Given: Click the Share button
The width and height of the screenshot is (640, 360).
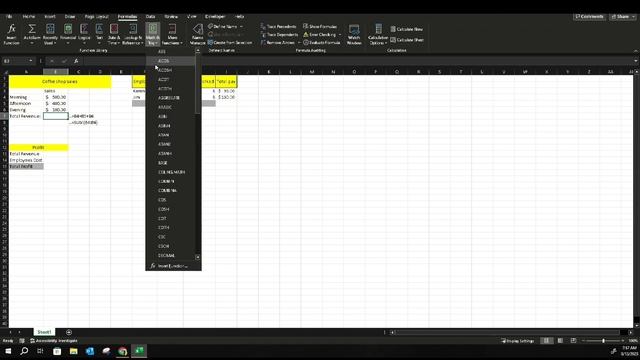Looking at the screenshot, I should pyautogui.click(x=623, y=17).
